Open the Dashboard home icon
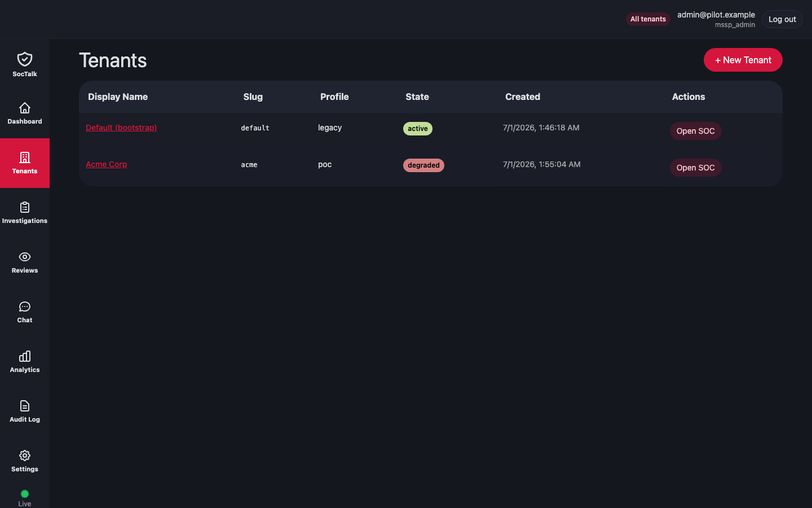The width and height of the screenshot is (812, 508). pyautogui.click(x=25, y=108)
